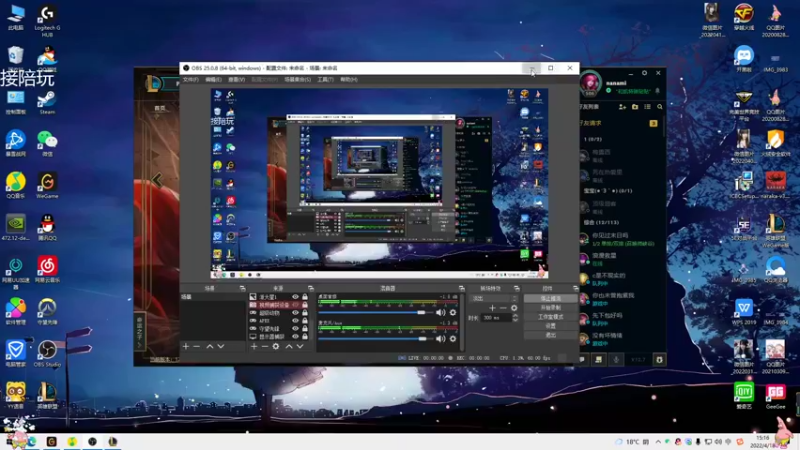Click notification bell beside nanami profile
Image resolution: width=800 pixels, height=450 pixels.
click(x=658, y=91)
